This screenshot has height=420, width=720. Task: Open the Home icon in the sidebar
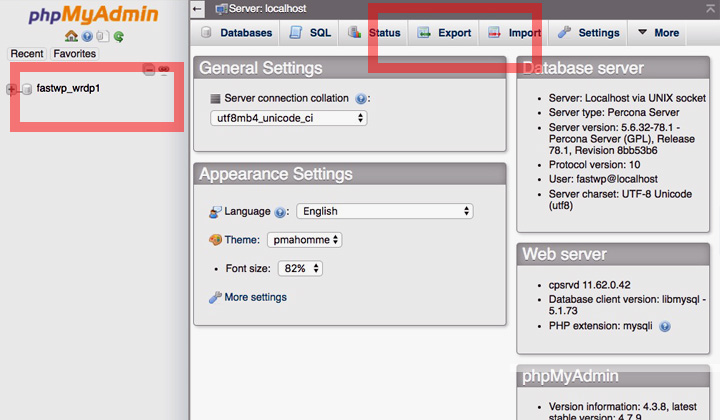pos(71,36)
